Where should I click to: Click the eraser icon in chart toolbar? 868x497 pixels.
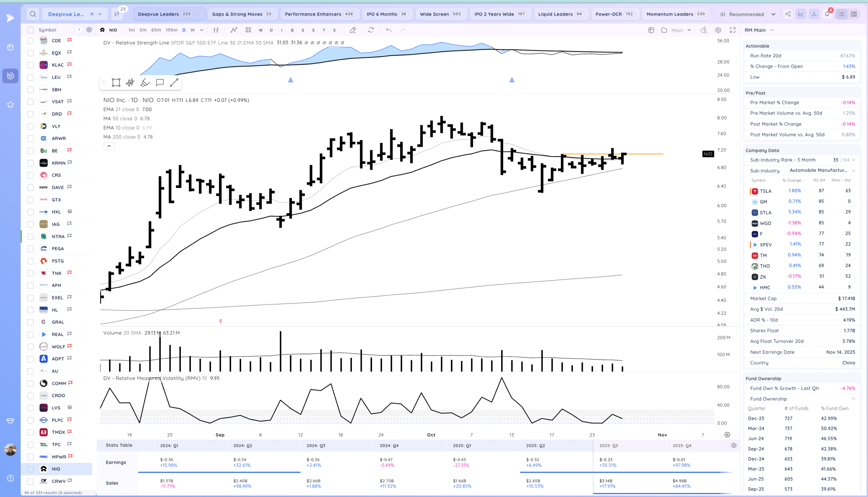click(x=353, y=30)
